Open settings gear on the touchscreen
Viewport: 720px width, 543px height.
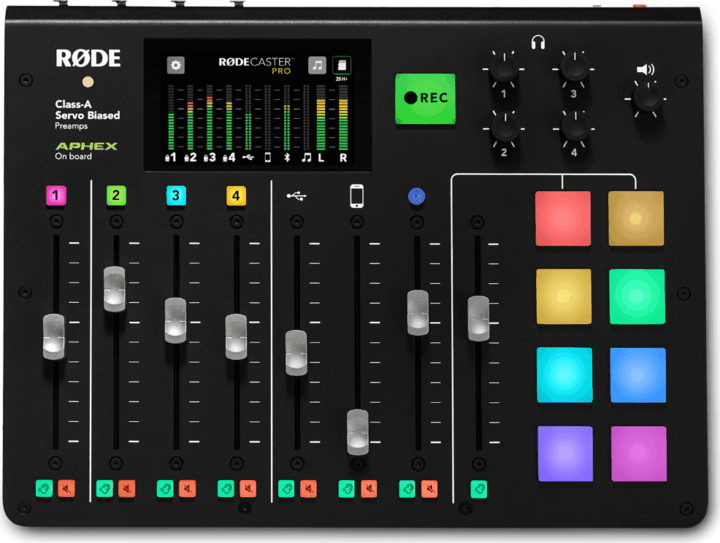click(175, 65)
